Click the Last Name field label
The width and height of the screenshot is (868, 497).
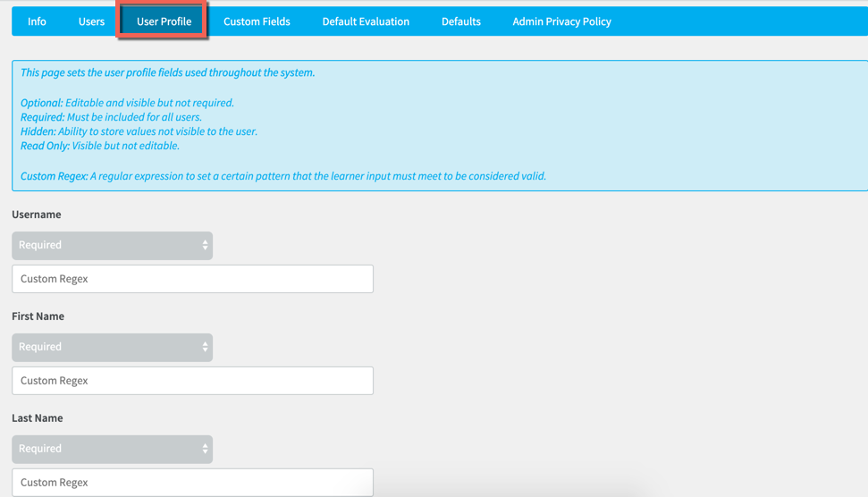pyautogui.click(x=37, y=418)
